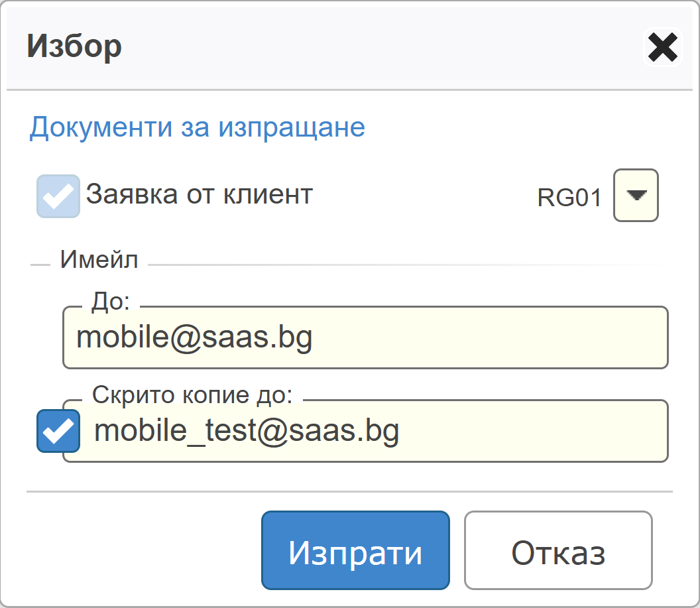Click the mobile_test@saas.bg address text
The width and height of the screenshot is (700, 608).
[x=247, y=431]
